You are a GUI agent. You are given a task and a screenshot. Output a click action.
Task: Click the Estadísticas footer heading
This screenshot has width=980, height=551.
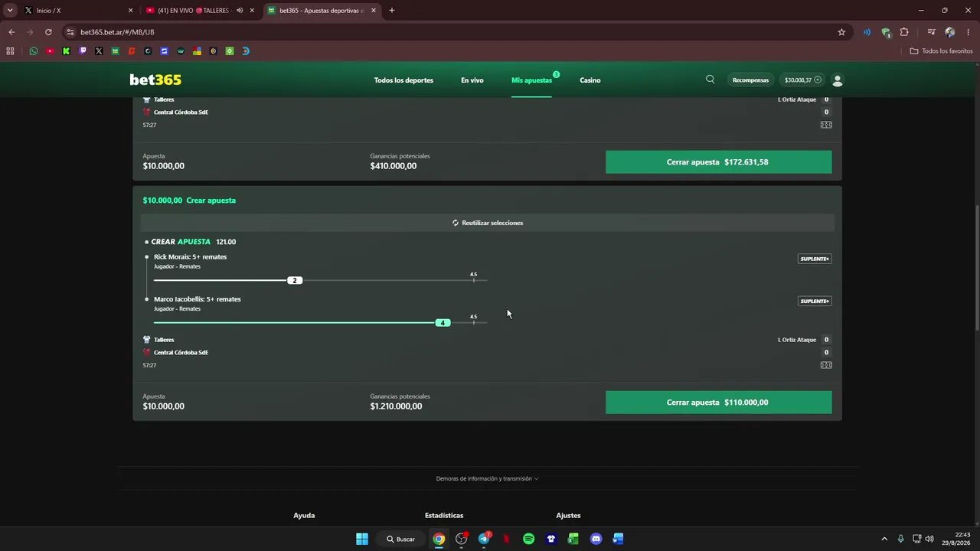click(444, 515)
